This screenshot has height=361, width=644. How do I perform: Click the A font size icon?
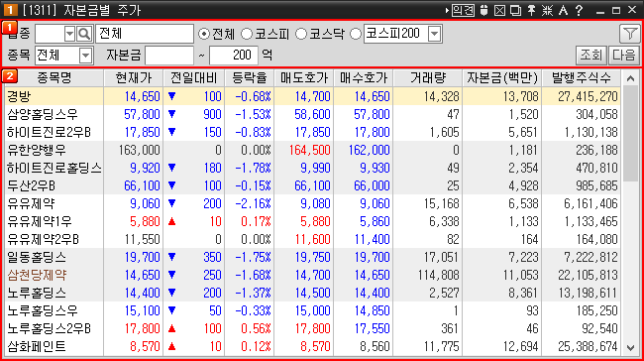tap(564, 10)
